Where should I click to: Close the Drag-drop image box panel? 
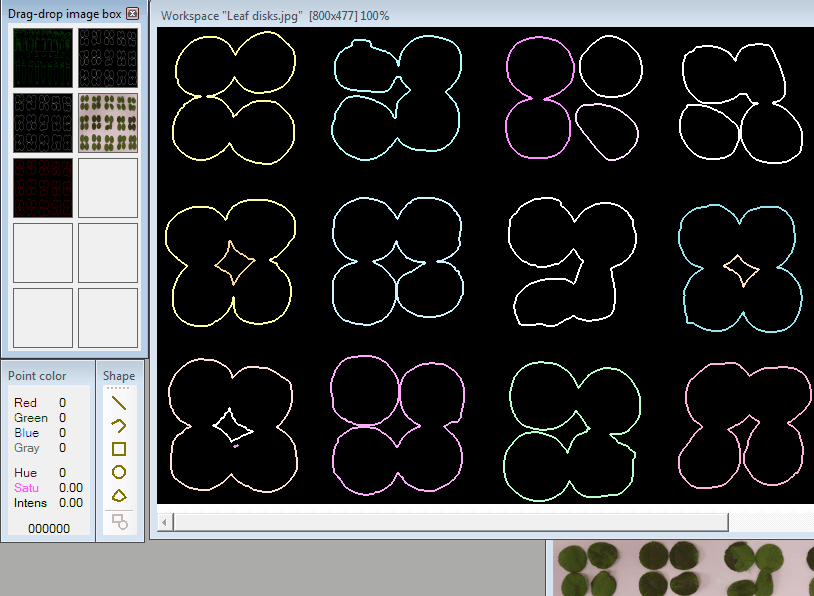[x=133, y=13]
